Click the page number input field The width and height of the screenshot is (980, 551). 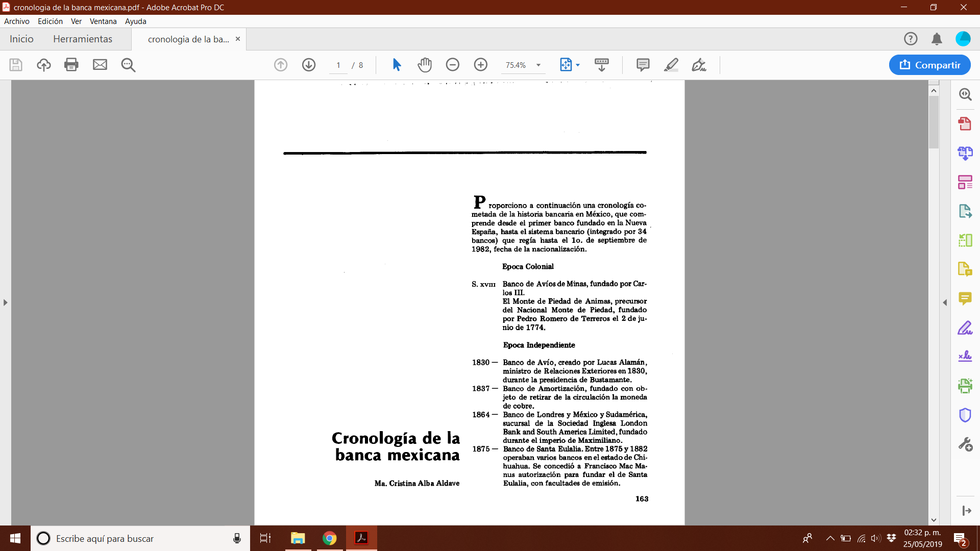click(338, 65)
